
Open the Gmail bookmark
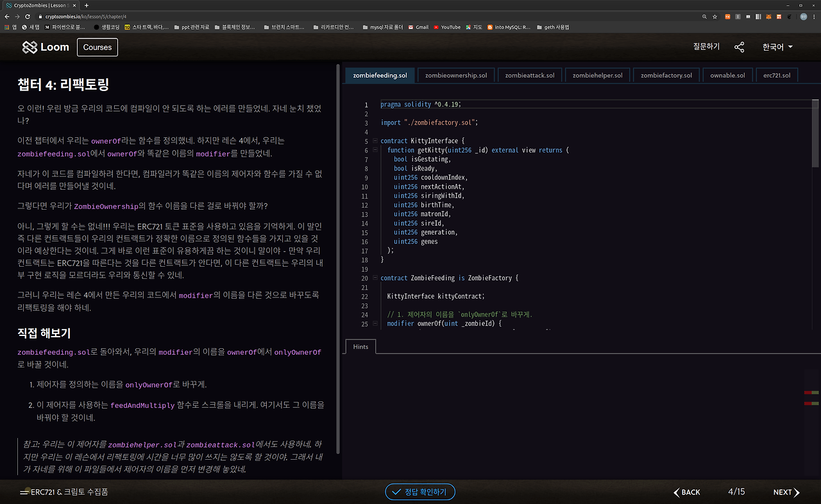pyautogui.click(x=418, y=27)
